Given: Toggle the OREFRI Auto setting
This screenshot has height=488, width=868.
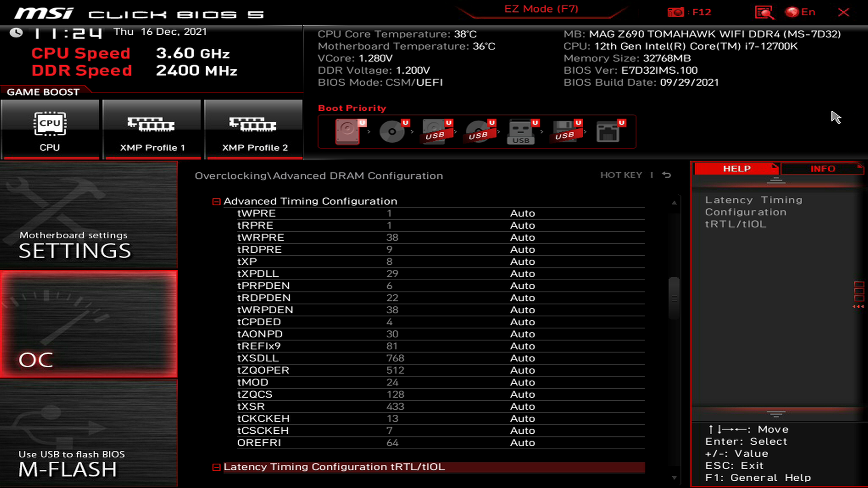Looking at the screenshot, I should pos(522,442).
